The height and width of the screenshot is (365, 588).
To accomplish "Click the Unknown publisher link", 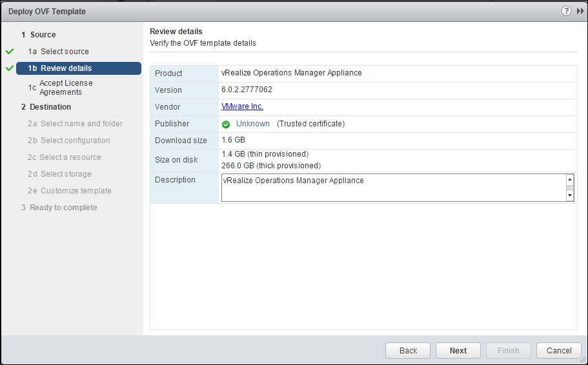I will (253, 124).
